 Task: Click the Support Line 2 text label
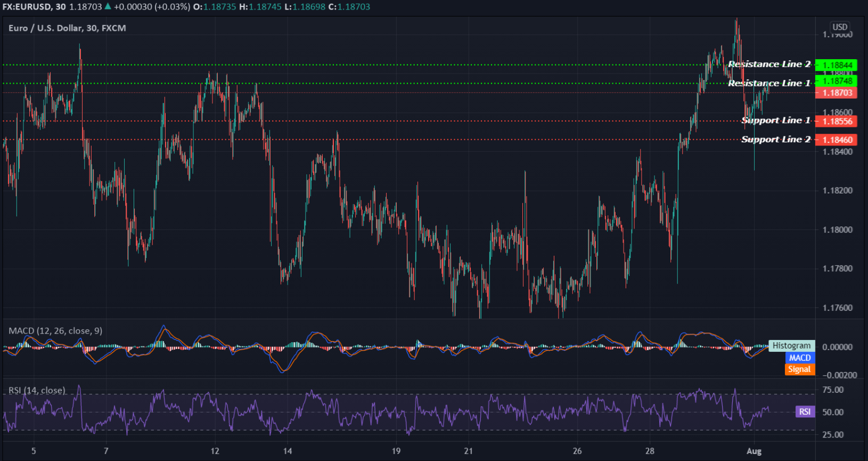776,139
